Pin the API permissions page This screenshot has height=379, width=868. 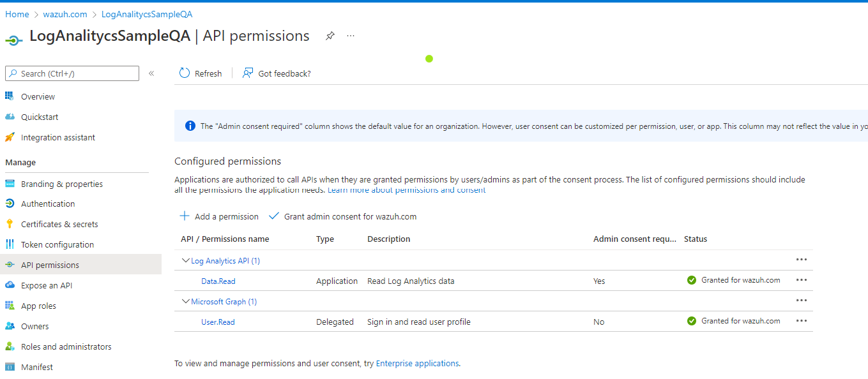(330, 36)
